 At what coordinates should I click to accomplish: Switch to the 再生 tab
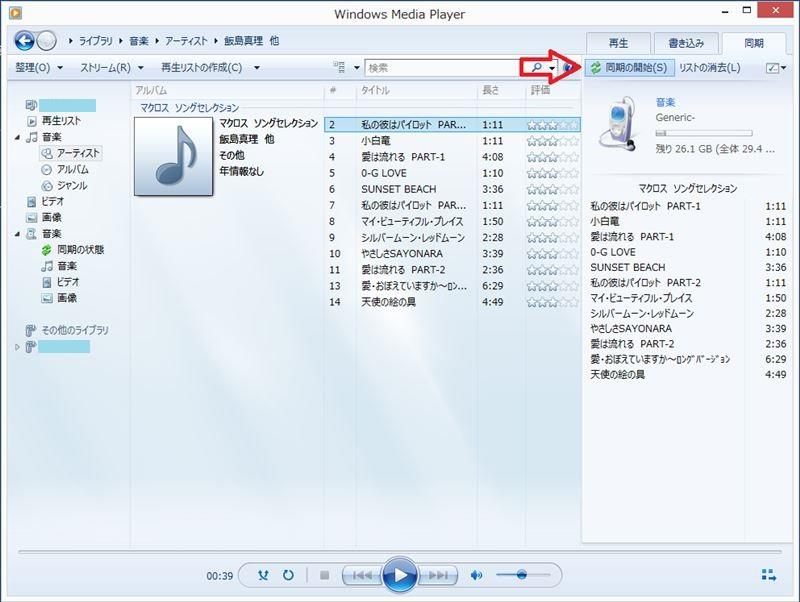pyautogui.click(x=618, y=43)
